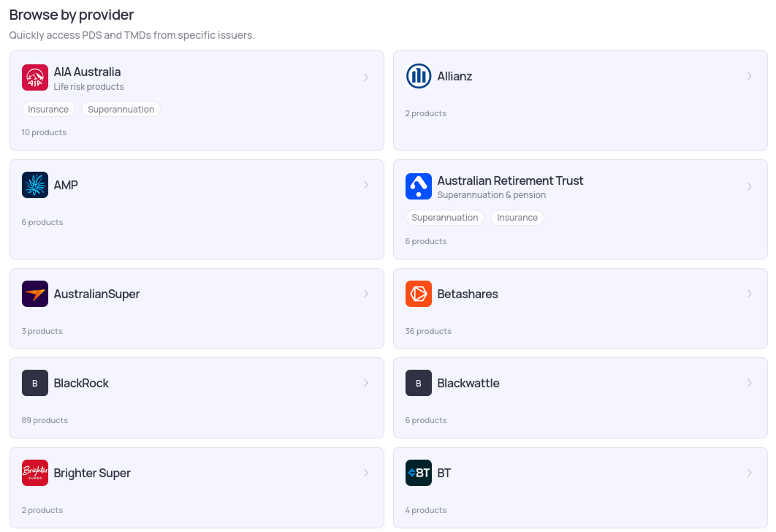This screenshot has width=776, height=532.
Task: Open the AustralianSuper card chevron
Action: 366,294
